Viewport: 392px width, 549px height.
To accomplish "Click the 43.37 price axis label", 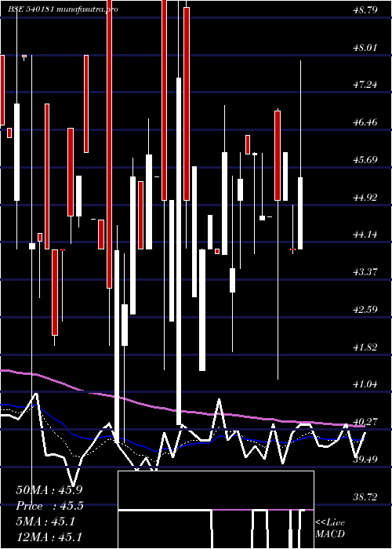I will 366,271.
